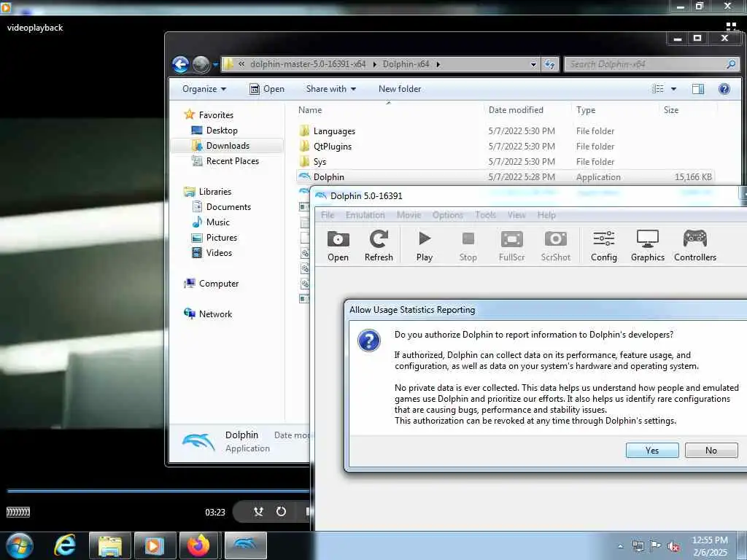747x560 pixels.
Task: Click the Stop icon in Dolphin toolbar
Action: tap(468, 246)
